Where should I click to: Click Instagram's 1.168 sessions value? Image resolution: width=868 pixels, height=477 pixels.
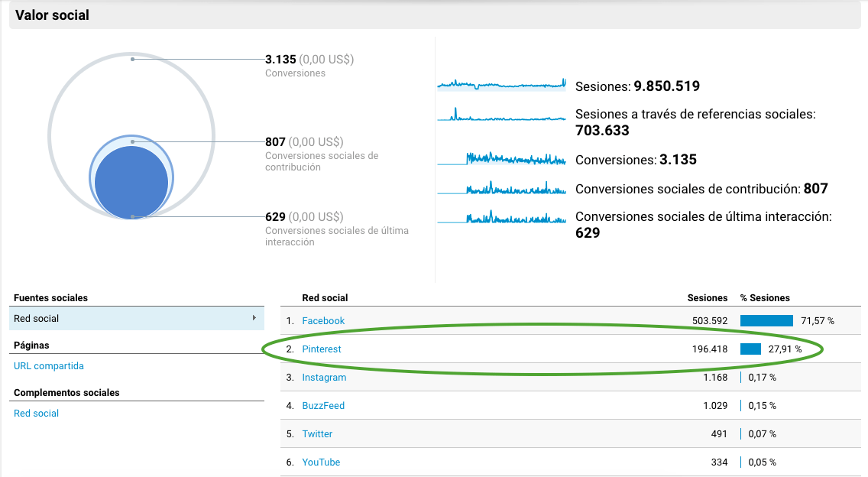coord(715,378)
